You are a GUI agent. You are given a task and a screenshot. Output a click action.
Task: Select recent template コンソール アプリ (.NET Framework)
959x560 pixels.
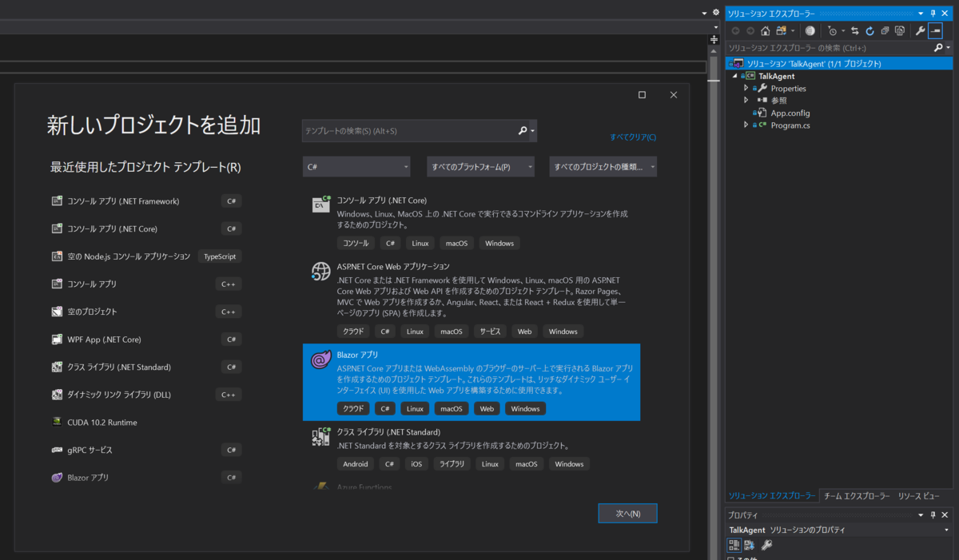coord(145,201)
